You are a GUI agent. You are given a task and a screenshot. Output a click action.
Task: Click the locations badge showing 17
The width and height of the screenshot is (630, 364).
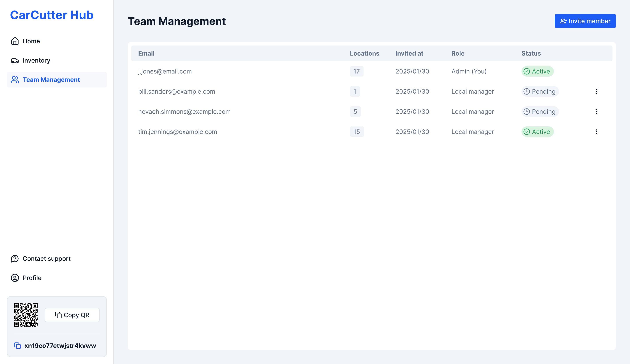[357, 72]
